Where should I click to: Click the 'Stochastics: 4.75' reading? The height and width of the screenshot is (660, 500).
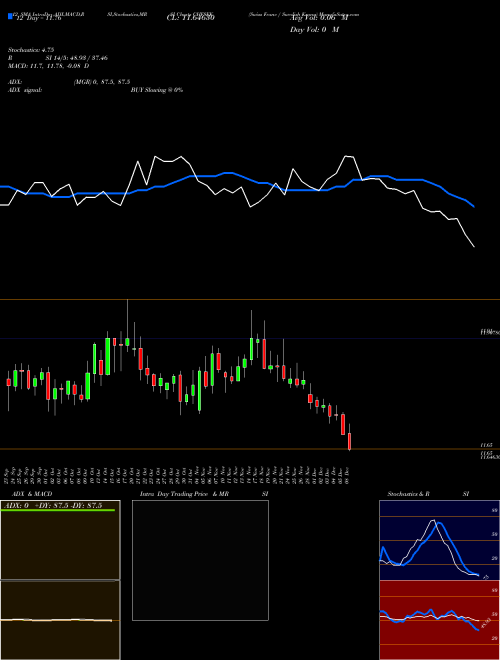pos(31,50)
